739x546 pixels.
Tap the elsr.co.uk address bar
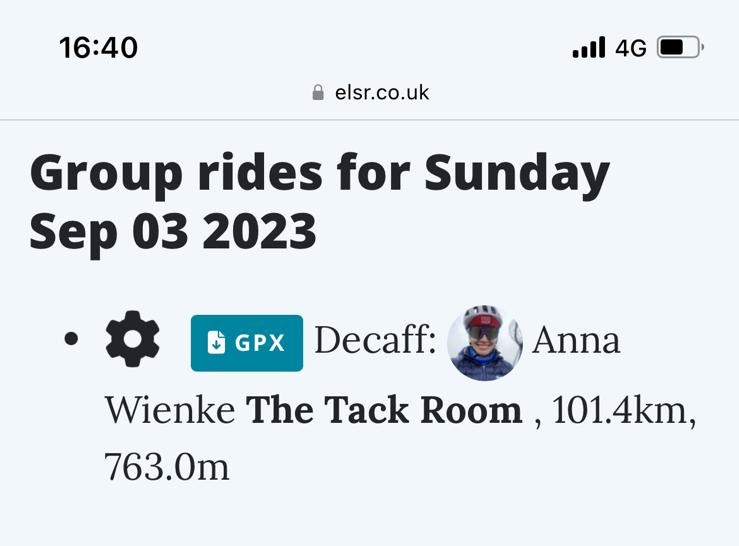pyautogui.click(x=371, y=92)
